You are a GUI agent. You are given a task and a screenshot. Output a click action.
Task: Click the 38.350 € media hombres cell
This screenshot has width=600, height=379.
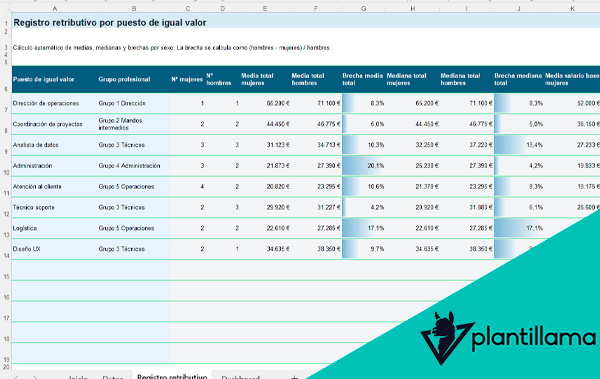[x=316, y=249]
